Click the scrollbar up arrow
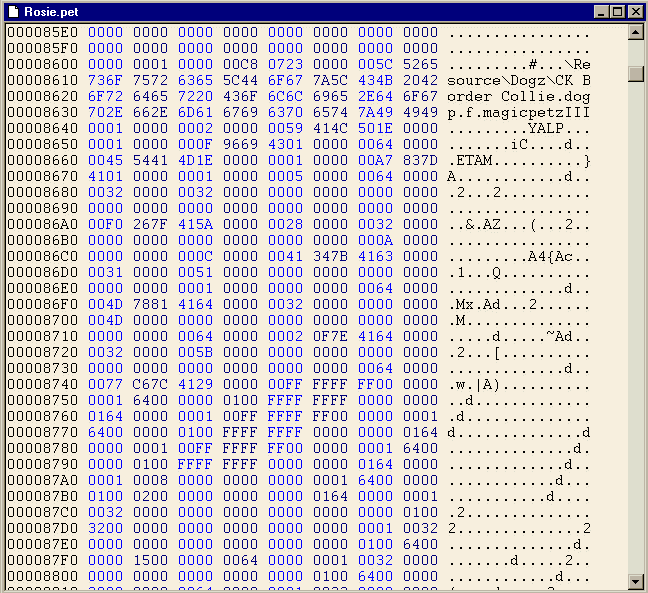This screenshot has width=648, height=593. pos(635,33)
